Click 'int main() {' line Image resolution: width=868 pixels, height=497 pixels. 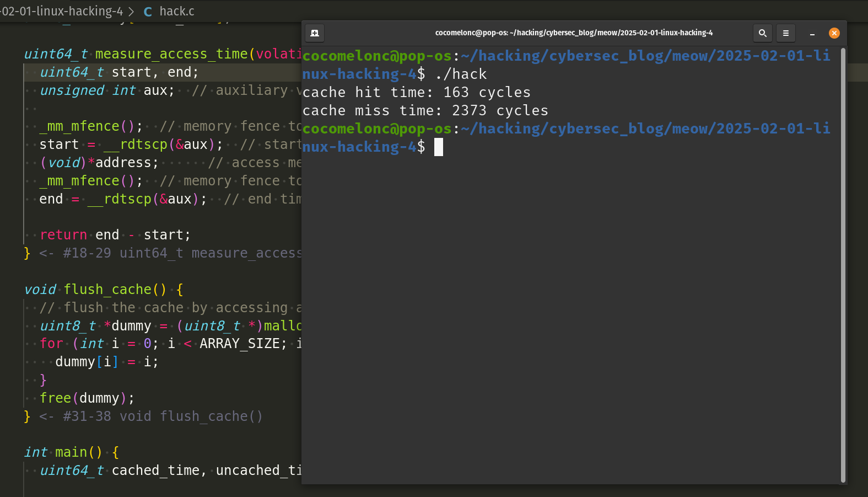pyautogui.click(x=72, y=452)
